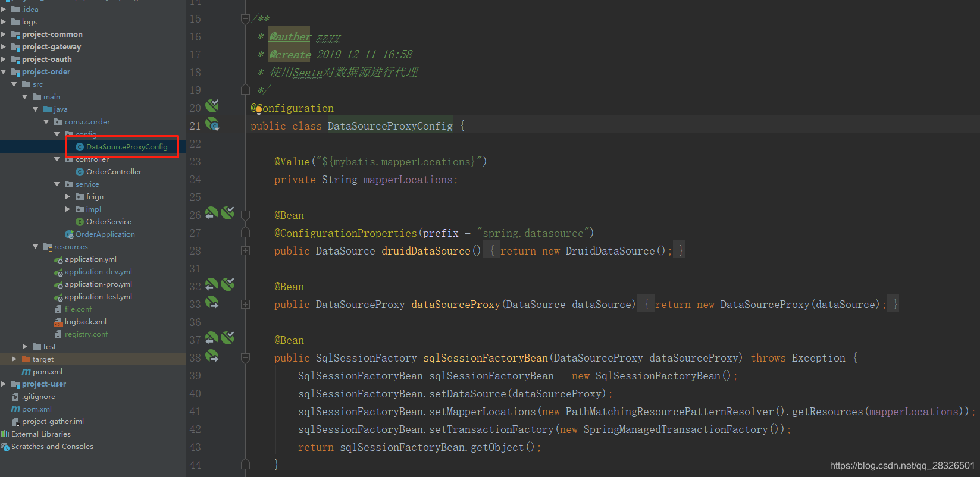The height and width of the screenshot is (477, 980).
Task: Expand the feign package folder
Action: point(68,197)
